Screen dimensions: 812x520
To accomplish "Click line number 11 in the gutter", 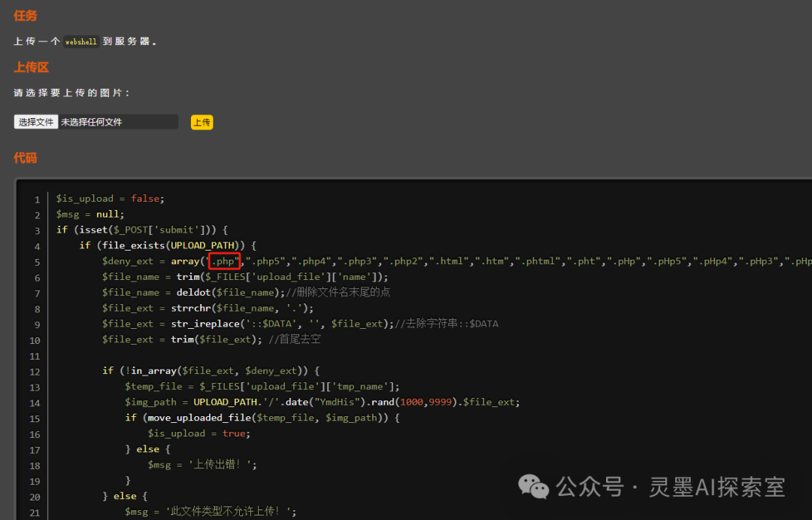I will click(35, 356).
